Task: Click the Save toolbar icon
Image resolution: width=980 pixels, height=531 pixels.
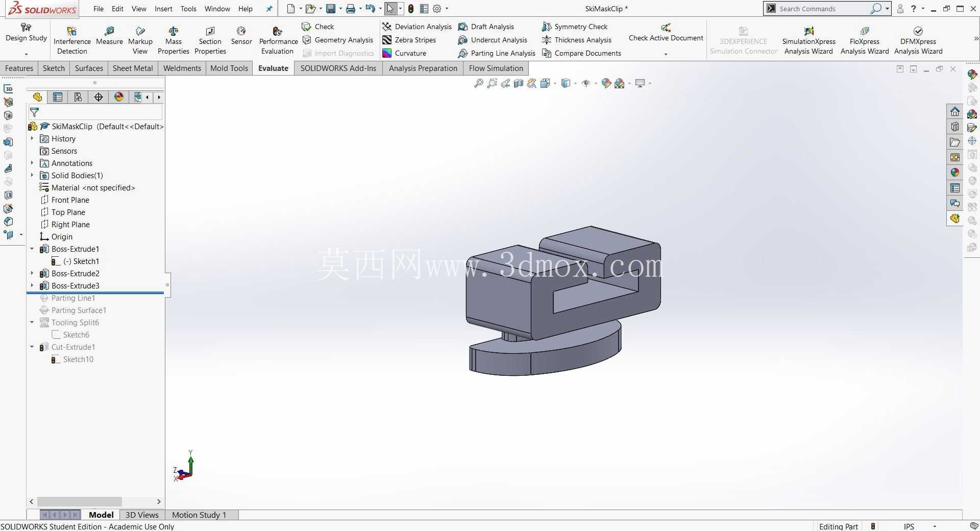Action: [331, 9]
